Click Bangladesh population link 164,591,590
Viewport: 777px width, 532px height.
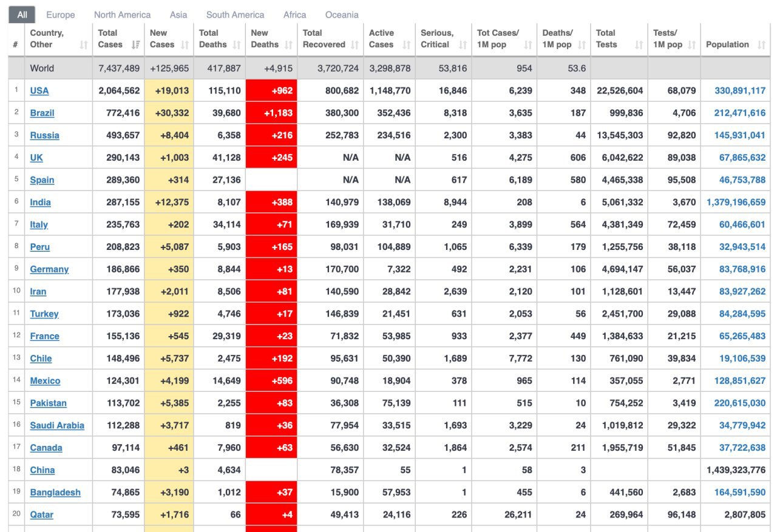pos(740,493)
